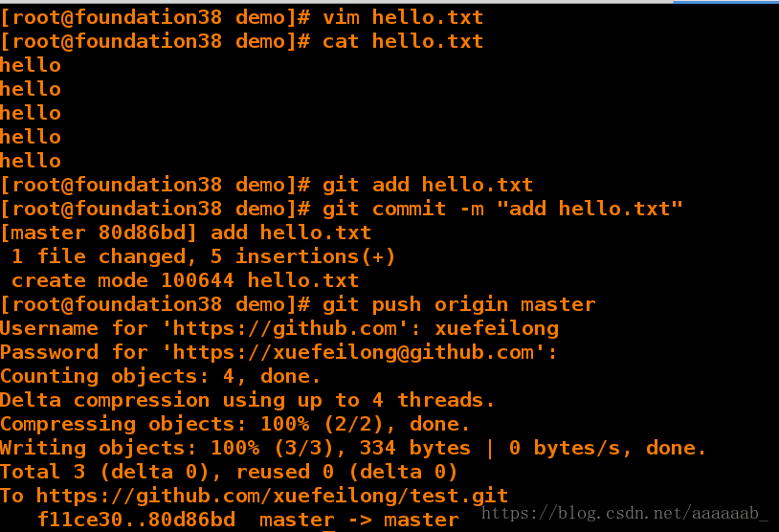Open the github.com/xuefeilong/test.git URL
Viewport: 779px width, 532px height.
272,496
